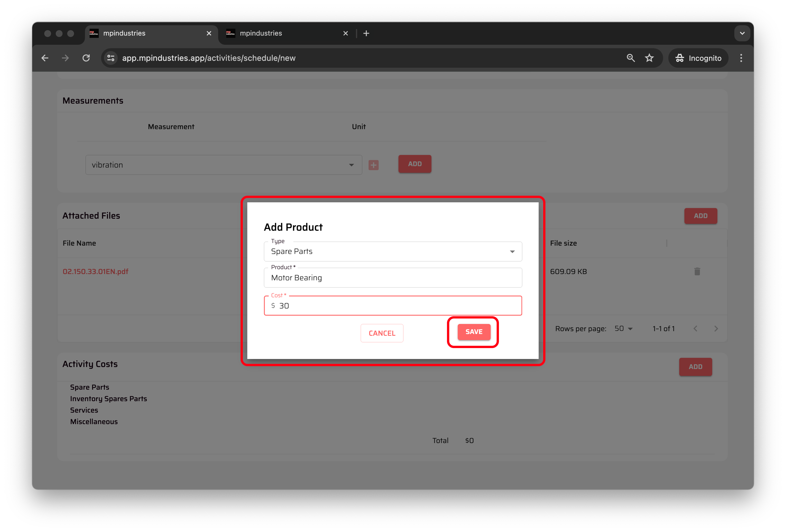Delete attached file with trash icon
This screenshot has width=786, height=532.
697,271
